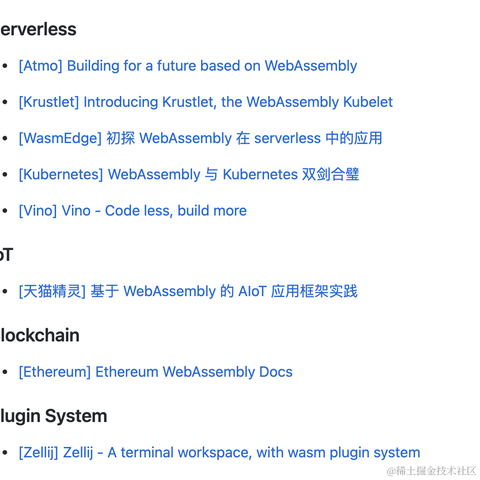The image size is (480, 480).
Task: Click the IoT section heading
Action: tap(6, 255)
